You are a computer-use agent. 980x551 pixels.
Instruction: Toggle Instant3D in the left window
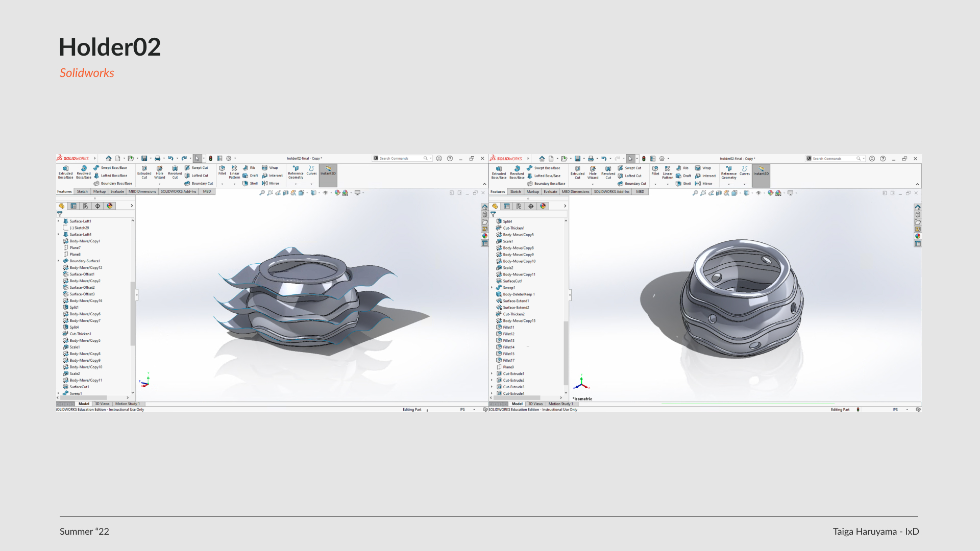[x=328, y=171]
